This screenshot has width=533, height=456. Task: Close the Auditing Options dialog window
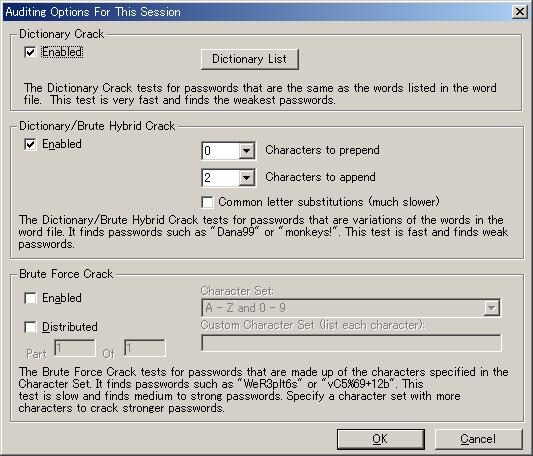coord(520,12)
